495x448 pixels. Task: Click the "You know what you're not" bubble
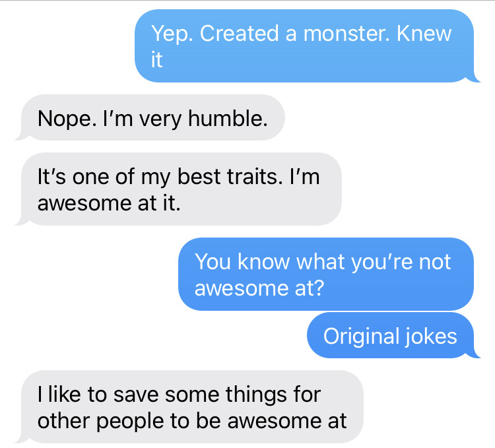[x=325, y=274]
